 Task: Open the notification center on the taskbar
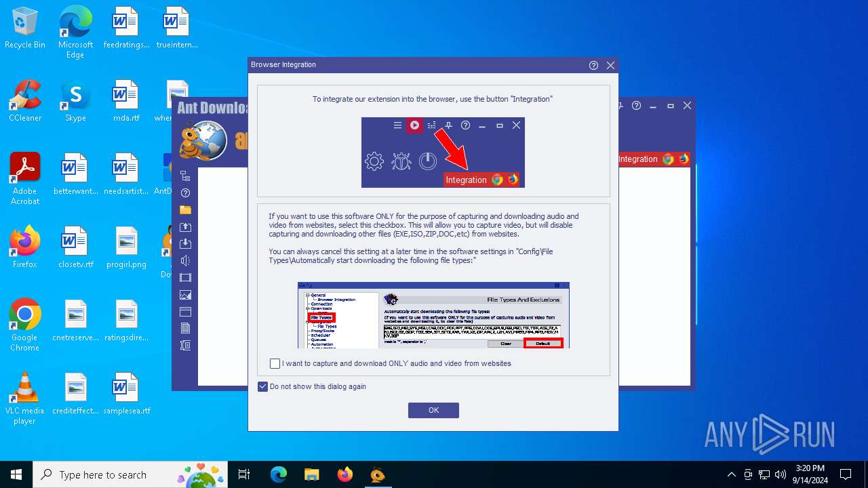tap(846, 474)
